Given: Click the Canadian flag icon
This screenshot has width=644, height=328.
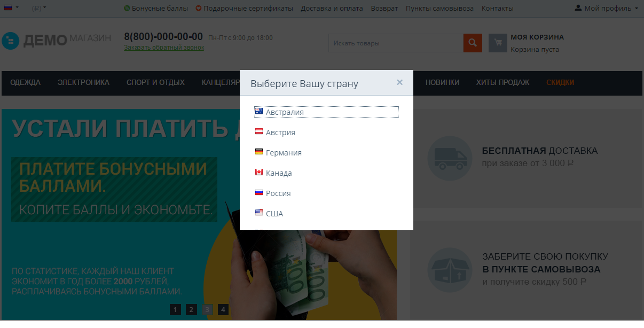Looking at the screenshot, I should coord(259,173).
